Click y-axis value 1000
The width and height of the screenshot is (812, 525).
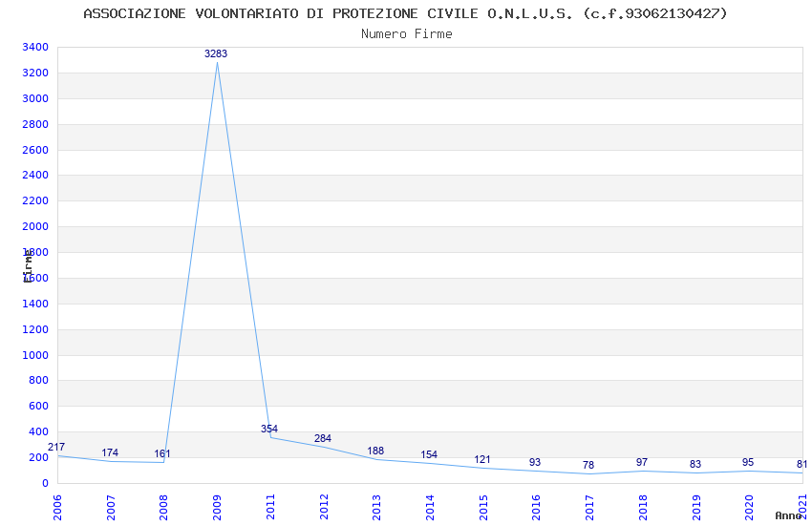[x=35, y=355]
